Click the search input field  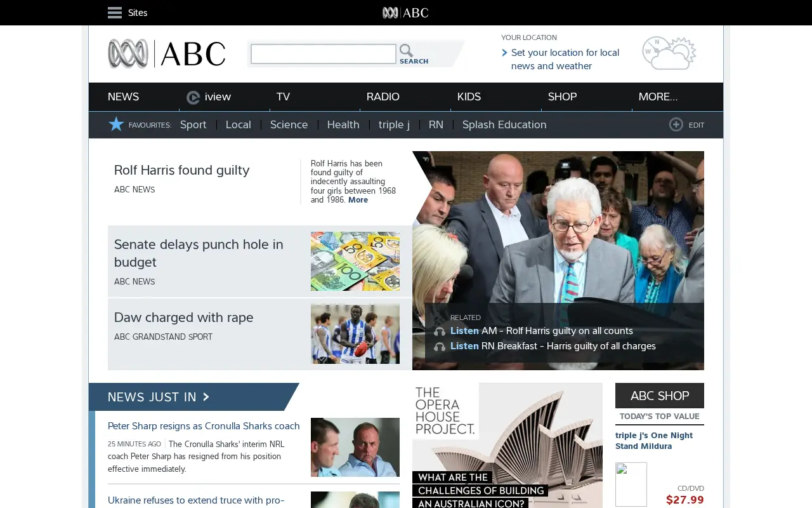click(x=324, y=54)
